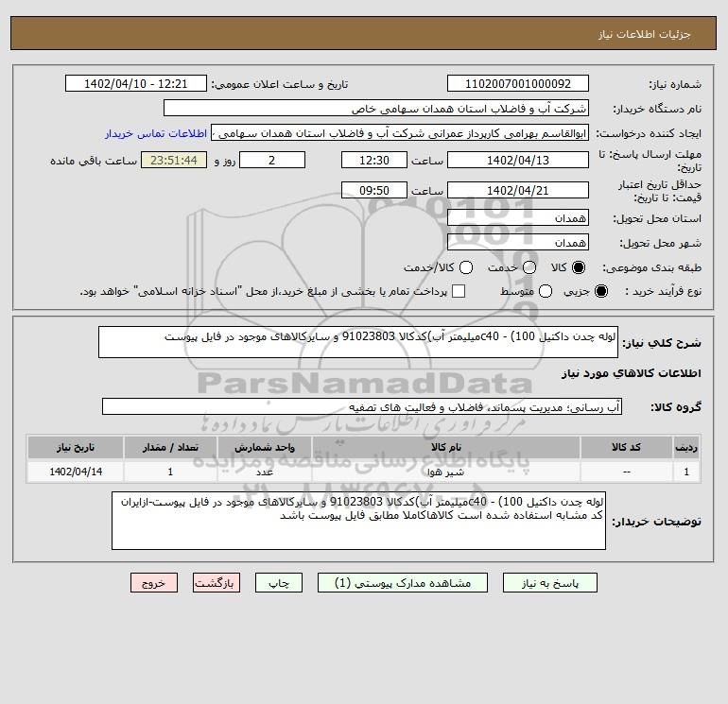The image size is (728, 704).
Task: Click the چاپ print button
Action: [279, 582]
